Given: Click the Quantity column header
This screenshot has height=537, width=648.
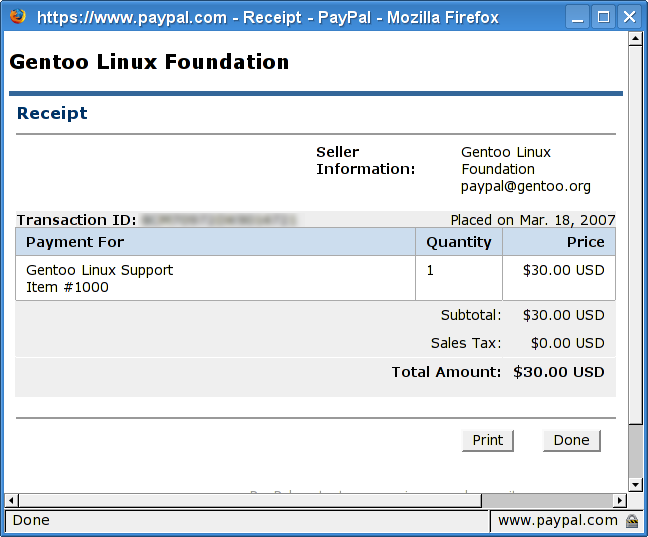Looking at the screenshot, I should (x=459, y=242).
